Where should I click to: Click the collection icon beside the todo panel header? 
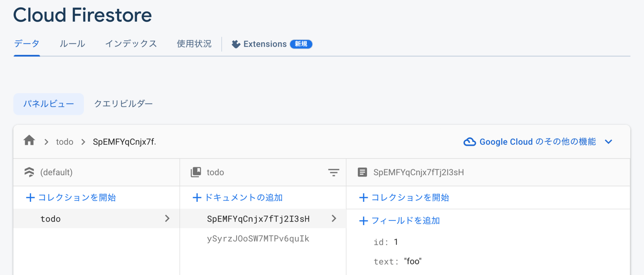[x=195, y=172]
